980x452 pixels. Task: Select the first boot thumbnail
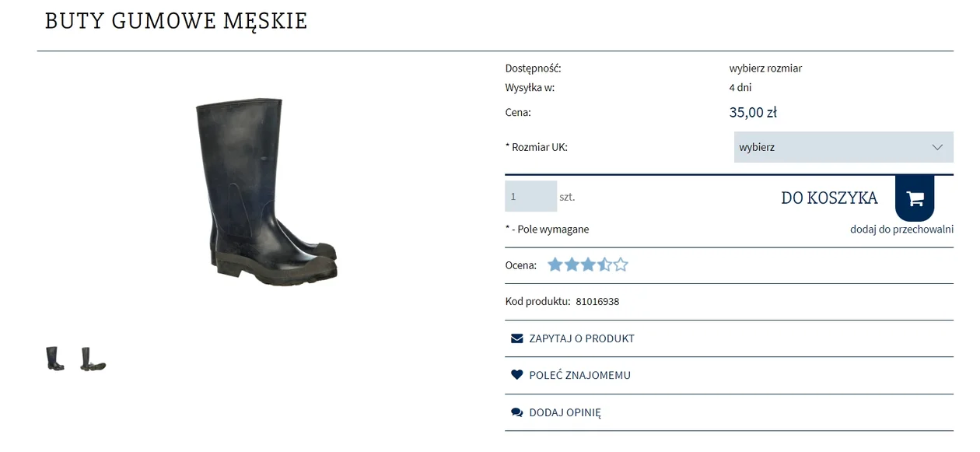(x=54, y=359)
